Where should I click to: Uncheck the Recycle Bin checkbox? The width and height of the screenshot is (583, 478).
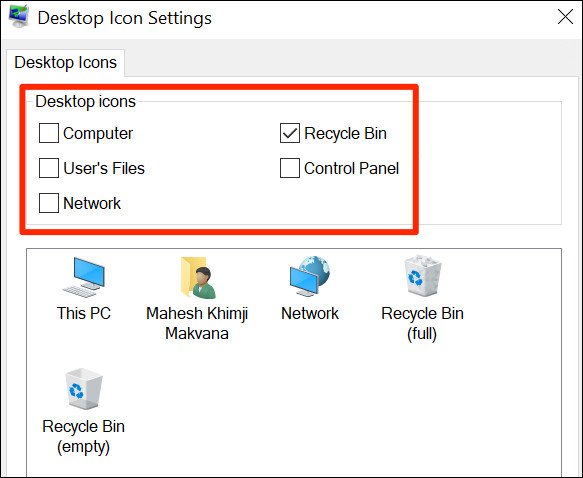click(x=290, y=133)
